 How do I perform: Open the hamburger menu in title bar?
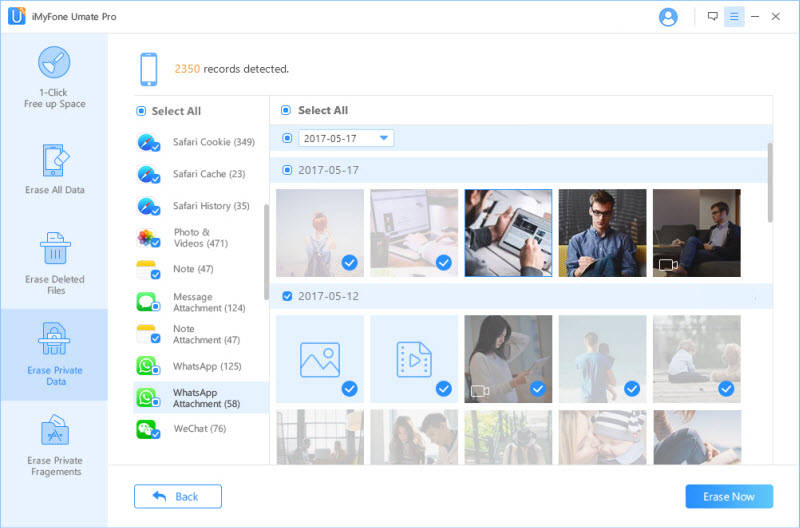click(x=734, y=17)
